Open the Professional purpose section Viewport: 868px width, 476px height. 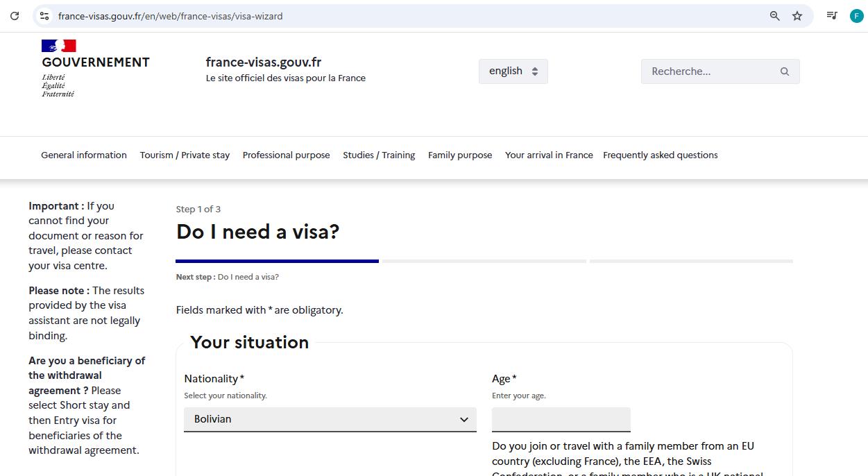(x=286, y=155)
